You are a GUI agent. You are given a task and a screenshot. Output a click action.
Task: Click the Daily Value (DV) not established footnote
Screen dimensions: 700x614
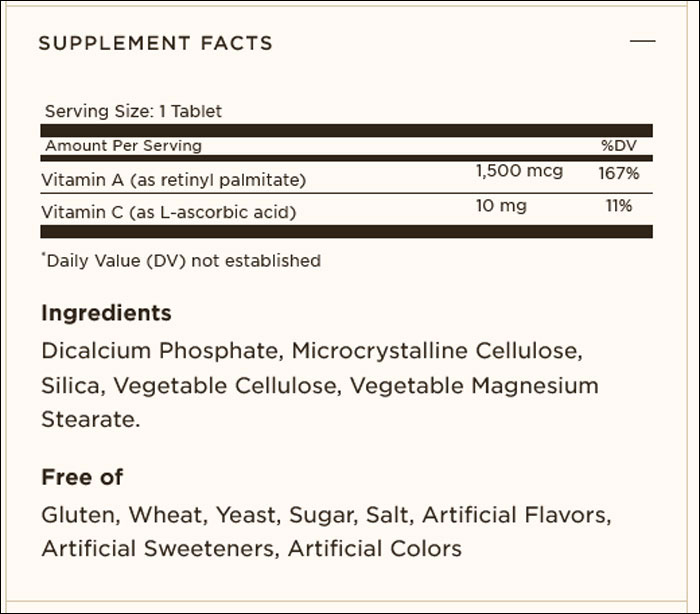[x=181, y=260]
